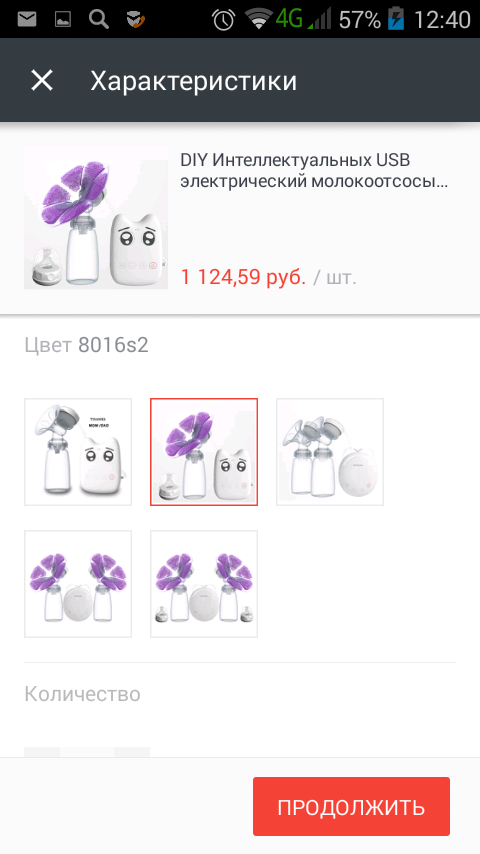Tap the alarm clock icon
The image size is (480, 854).
[x=223, y=20]
